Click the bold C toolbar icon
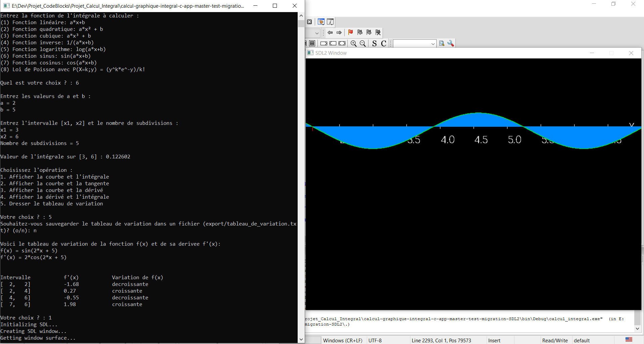Screen dimensions: 644x344 [384, 43]
